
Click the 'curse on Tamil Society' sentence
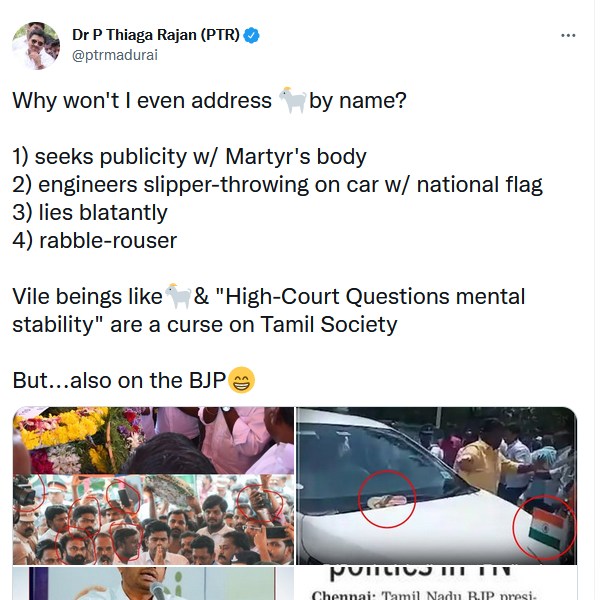click(205, 324)
